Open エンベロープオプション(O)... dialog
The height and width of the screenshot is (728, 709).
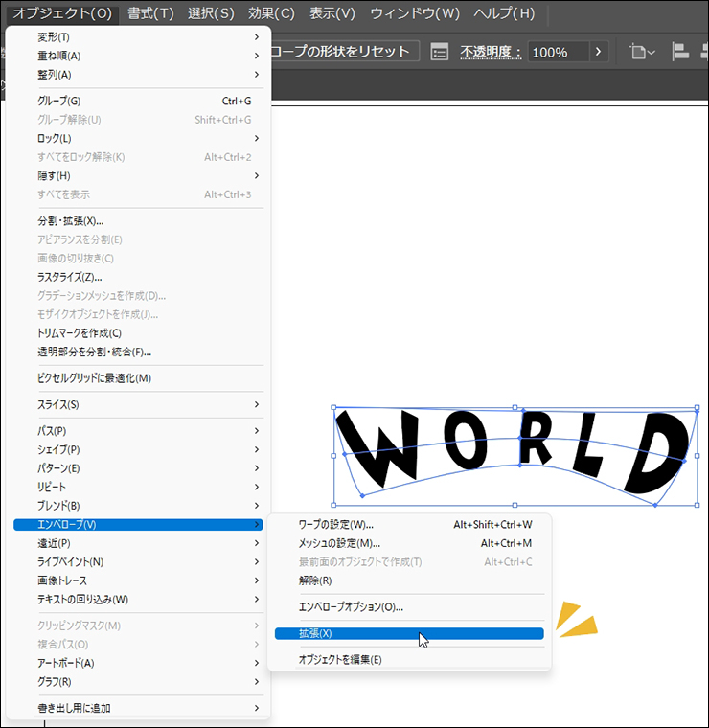351,606
